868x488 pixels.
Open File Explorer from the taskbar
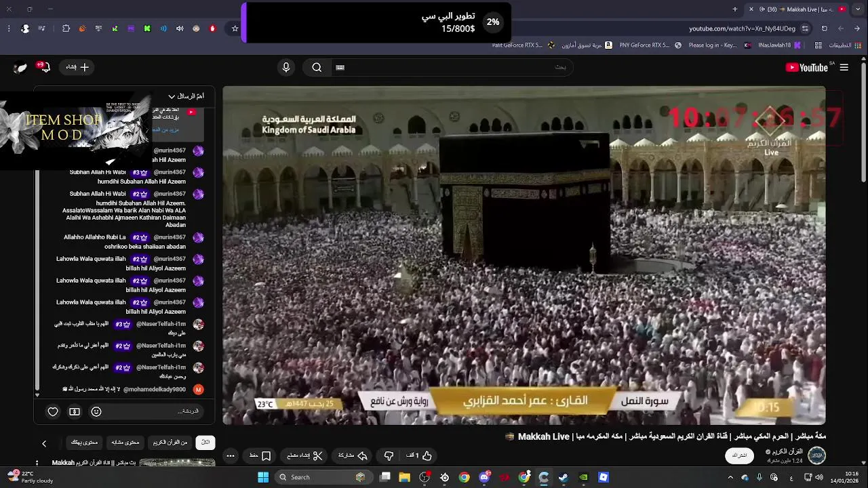tap(405, 477)
